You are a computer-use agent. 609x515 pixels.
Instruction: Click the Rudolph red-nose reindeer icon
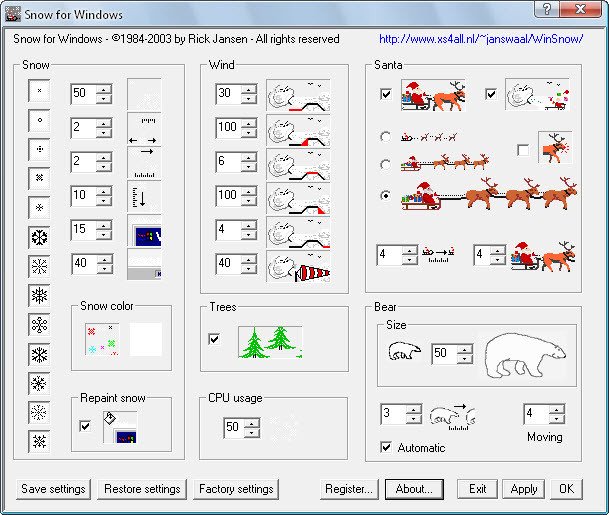553,149
